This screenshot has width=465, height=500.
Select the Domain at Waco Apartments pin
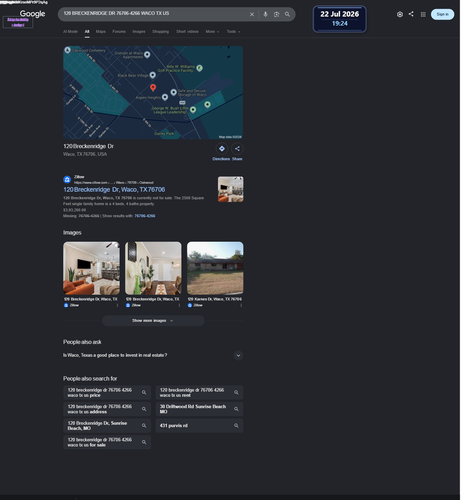pyautogui.click(x=147, y=54)
